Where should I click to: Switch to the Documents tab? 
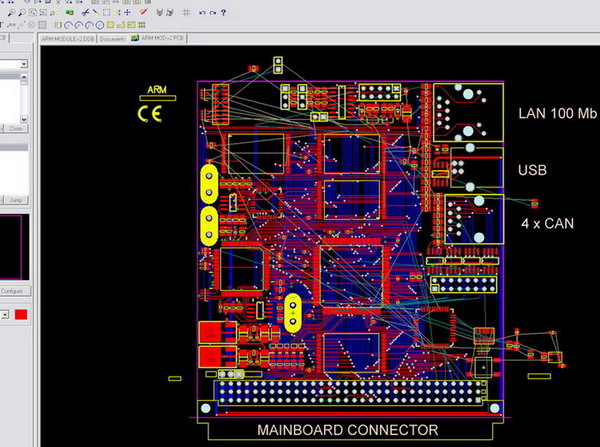click(113, 38)
